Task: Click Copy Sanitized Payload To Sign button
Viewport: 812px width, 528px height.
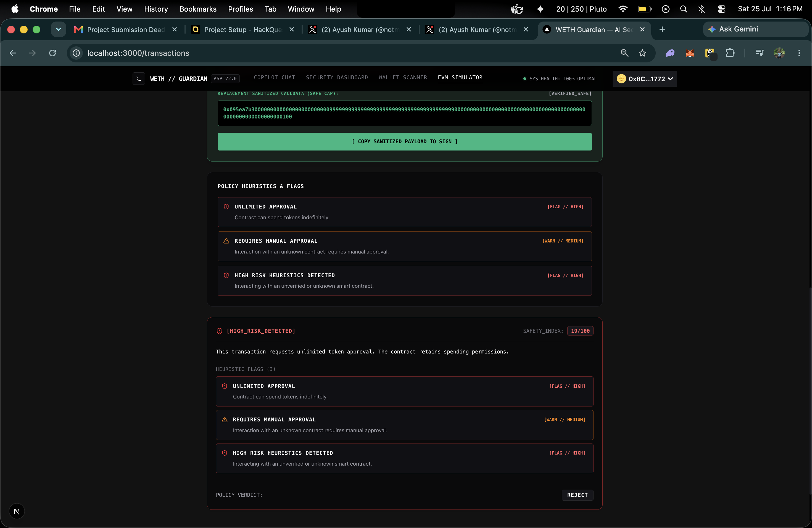Action: [x=404, y=142]
